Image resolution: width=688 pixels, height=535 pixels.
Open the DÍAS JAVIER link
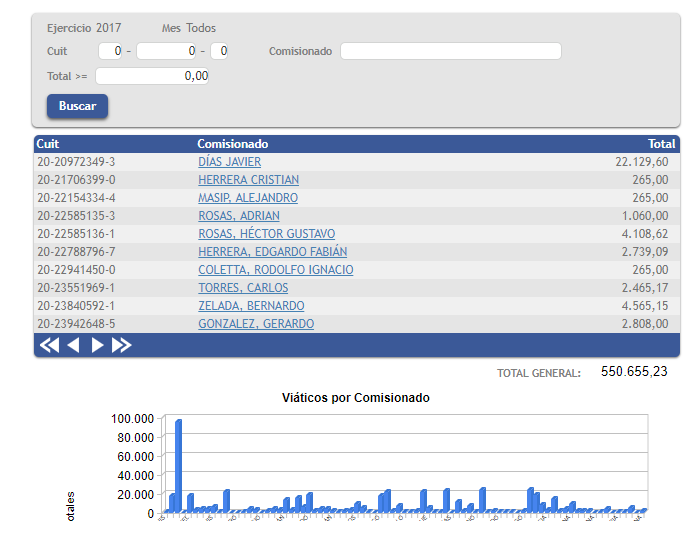pos(229,162)
